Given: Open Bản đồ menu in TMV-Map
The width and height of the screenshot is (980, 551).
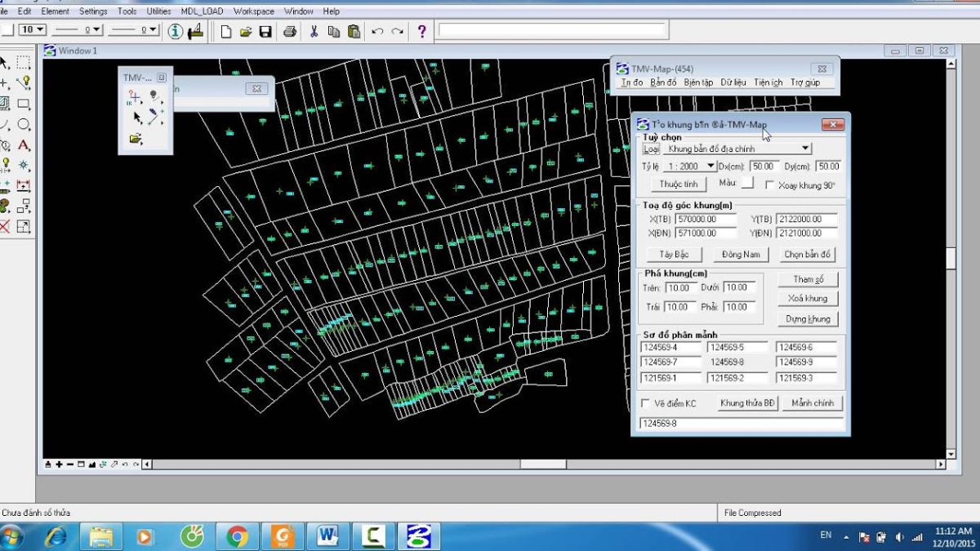Looking at the screenshot, I should point(663,82).
